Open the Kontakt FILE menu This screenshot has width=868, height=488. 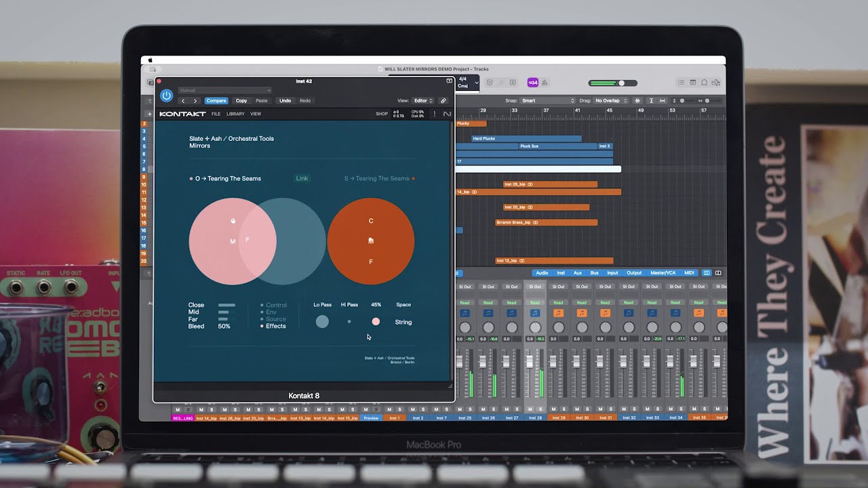pyautogui.click(x=216, y=114)
